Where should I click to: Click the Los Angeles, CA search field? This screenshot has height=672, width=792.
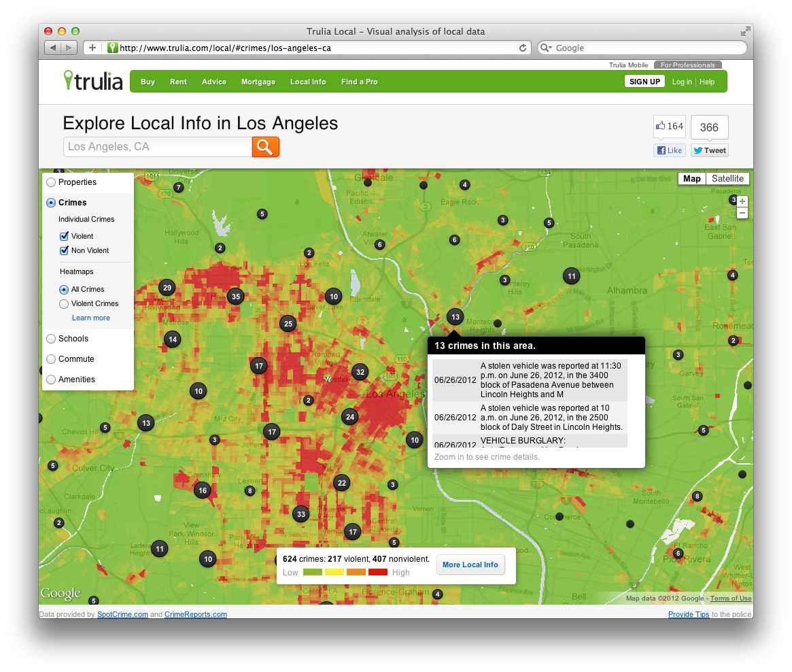158,147
